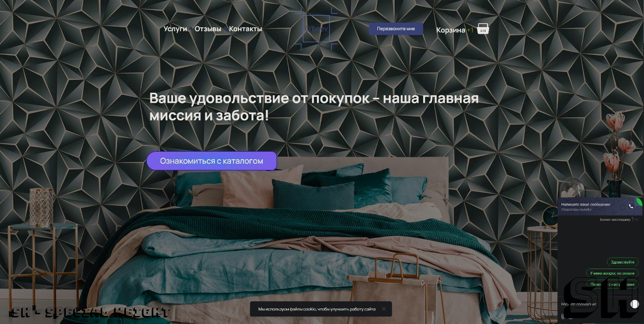
Task: Click the round send button in chat
Action: [x=635, y=304]
